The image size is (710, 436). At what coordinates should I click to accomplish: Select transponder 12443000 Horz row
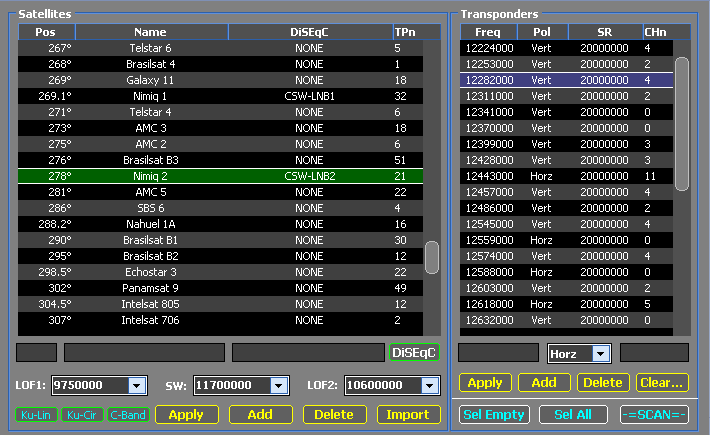click(566, 176)
